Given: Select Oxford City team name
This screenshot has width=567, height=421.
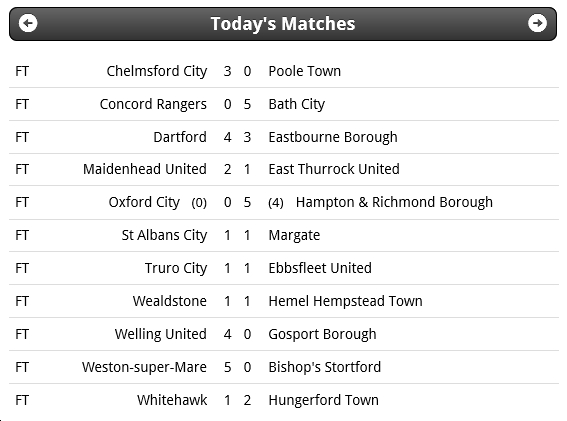Looking at the screenshot, I should pyautogui.click(x=144, y=202).
